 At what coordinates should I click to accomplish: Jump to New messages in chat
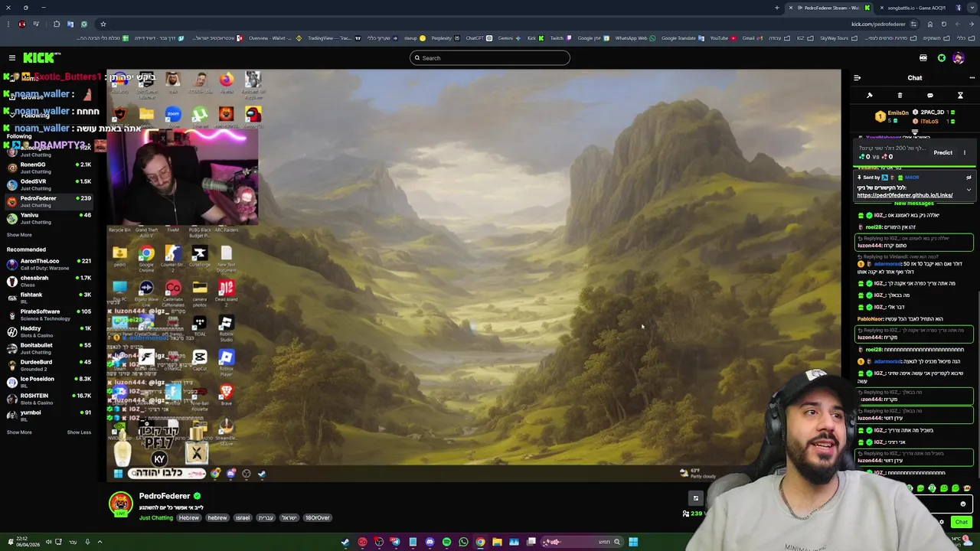pyautogui.click(x=914, y=204)
